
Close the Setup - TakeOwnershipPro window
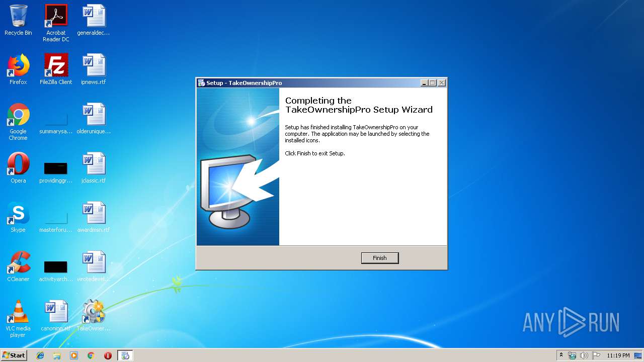pos(442,83)
